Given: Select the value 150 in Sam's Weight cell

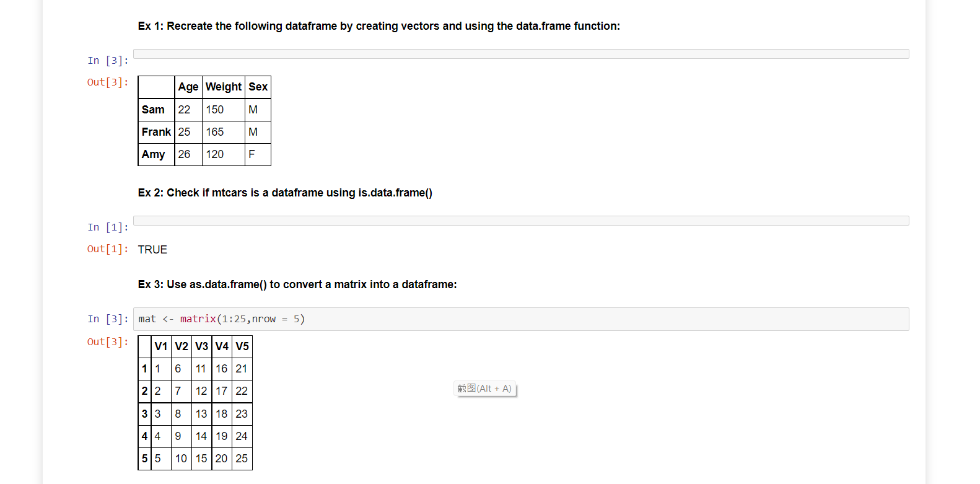Looking at the screenshot, I should 216,110.
